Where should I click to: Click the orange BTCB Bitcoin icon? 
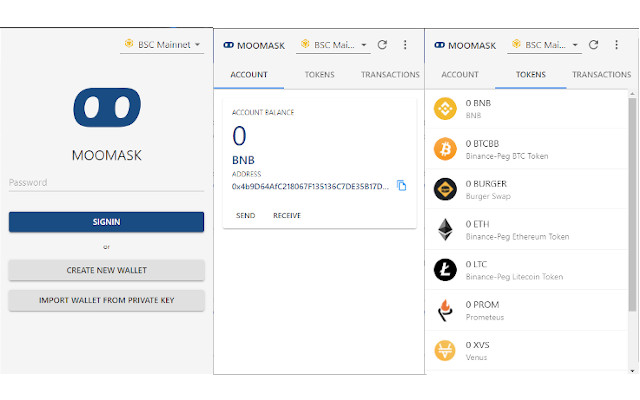pyautogui.click(x=445, y=149)
